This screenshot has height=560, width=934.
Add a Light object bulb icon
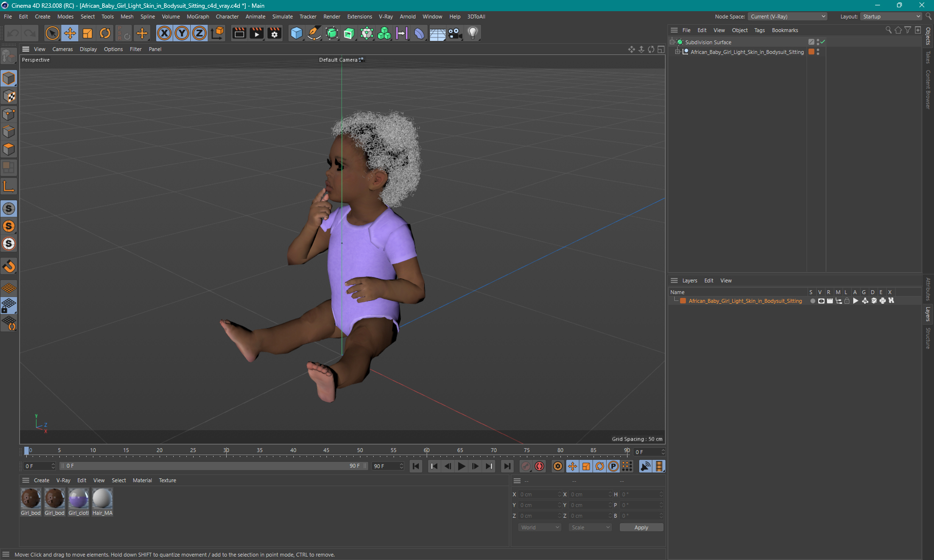pos(473,33)
